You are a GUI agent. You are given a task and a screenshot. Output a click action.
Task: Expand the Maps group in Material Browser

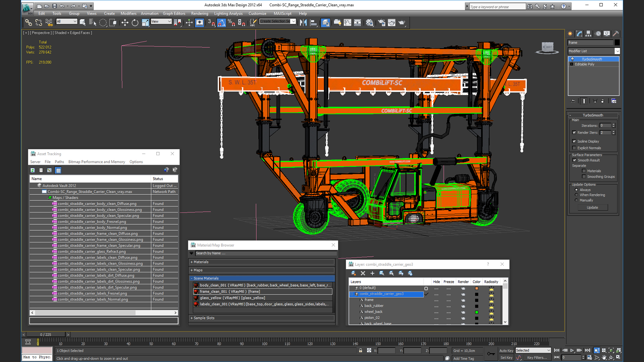(262, 270)
